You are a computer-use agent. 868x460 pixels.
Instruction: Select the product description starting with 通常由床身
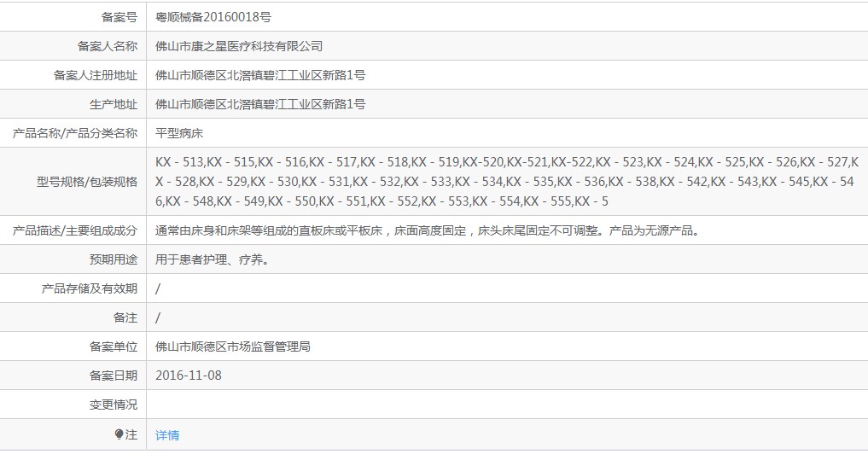pos(428,230)
